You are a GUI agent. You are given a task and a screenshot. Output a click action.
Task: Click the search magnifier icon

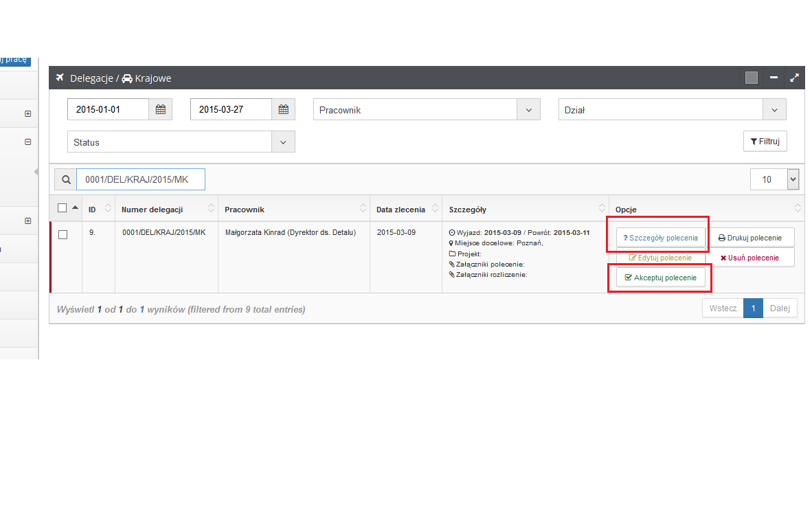pyautogui.click(x=66, y=180)
